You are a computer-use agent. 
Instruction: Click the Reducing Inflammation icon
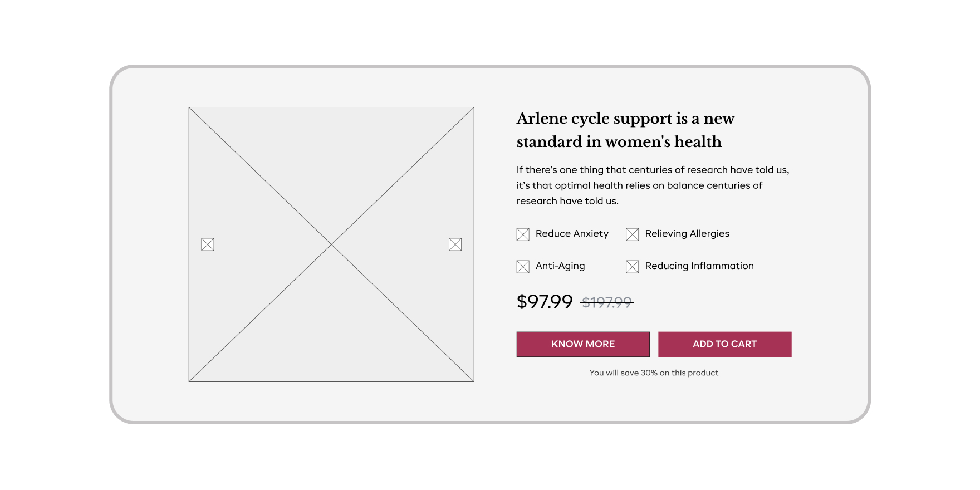pyautogui.click(x=632, y=267)
